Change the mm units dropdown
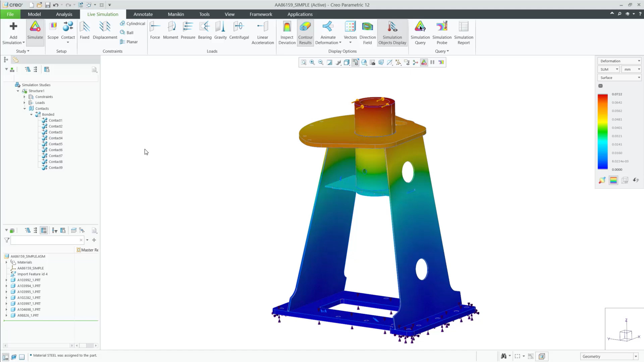The image size is (644, 362). coord(631,69)
